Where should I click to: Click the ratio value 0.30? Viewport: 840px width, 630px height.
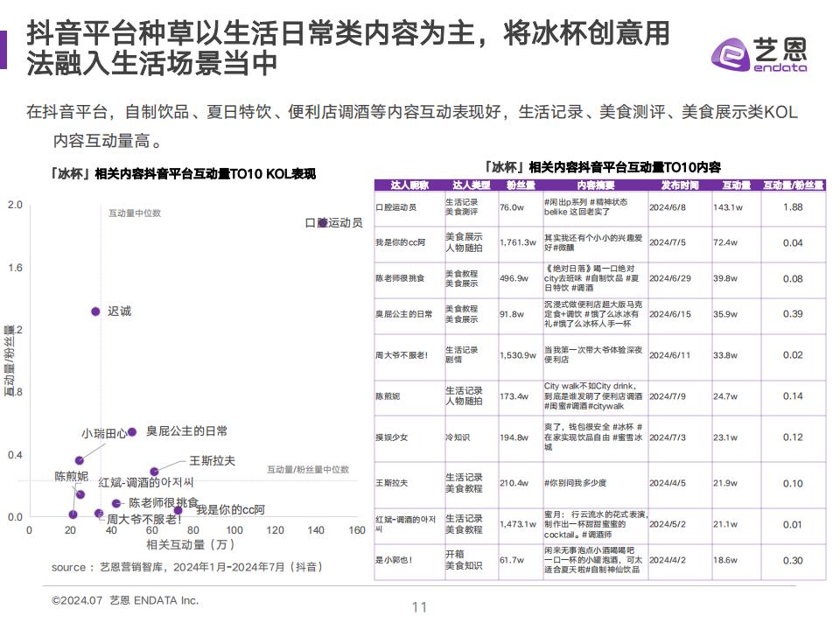click(793, 560)
